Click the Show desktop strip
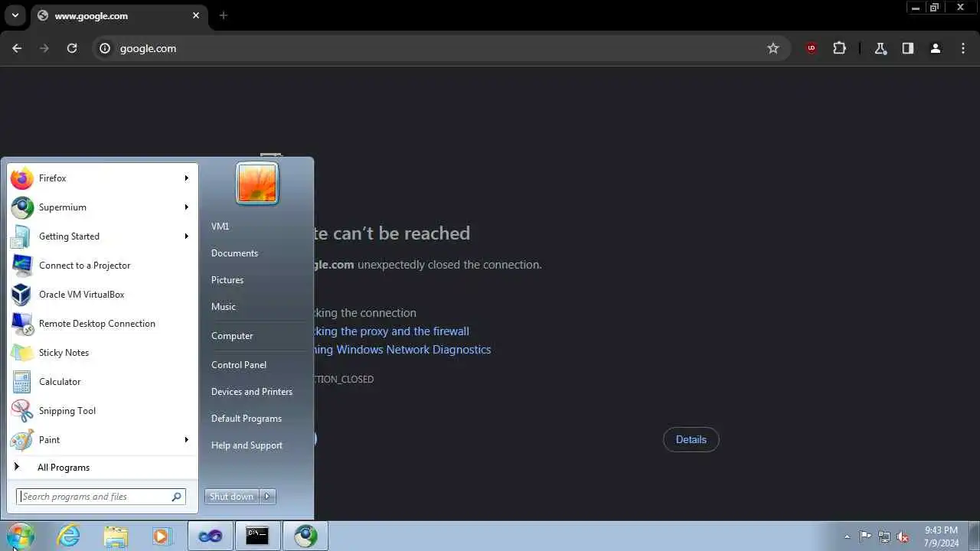This screenshot has height=551, width=980. pos(974,536)
